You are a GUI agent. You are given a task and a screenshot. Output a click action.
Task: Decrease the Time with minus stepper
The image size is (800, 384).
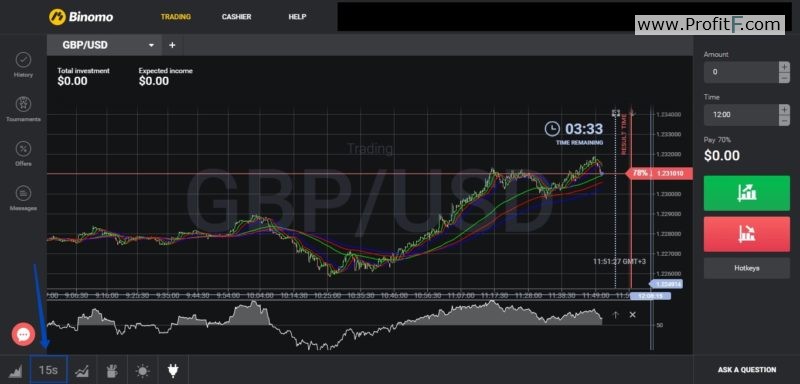click(x=784, y=120)
